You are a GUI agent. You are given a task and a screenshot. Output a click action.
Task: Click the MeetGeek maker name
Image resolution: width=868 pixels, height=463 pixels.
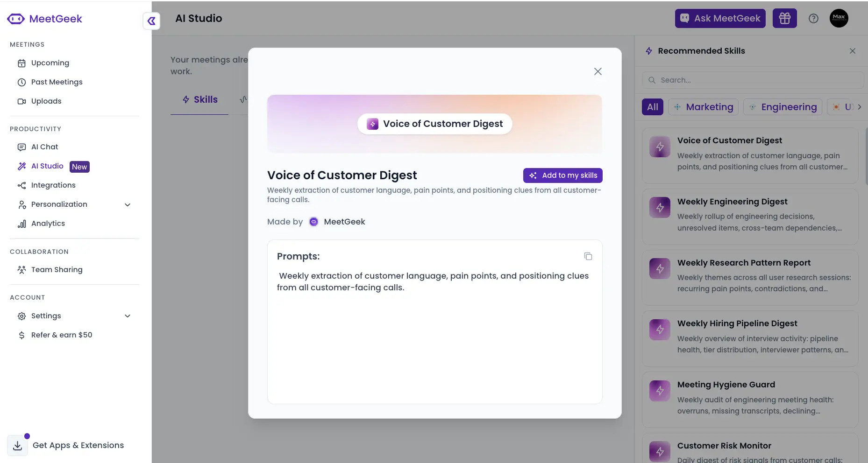[344, 222]
